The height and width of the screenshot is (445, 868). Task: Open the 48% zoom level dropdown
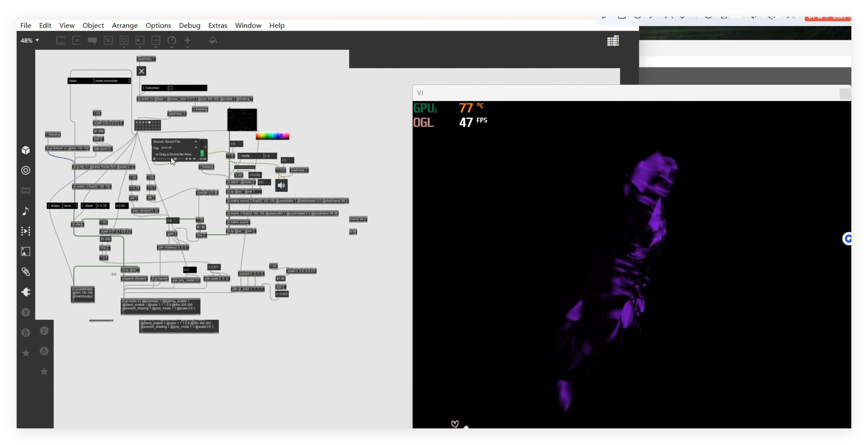pos(30,40)
